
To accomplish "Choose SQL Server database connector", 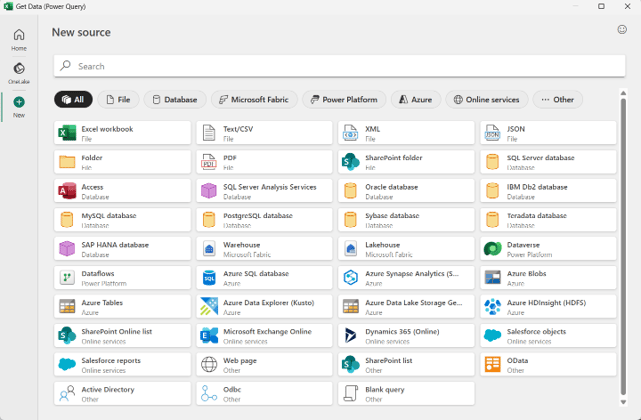I will pos(548,162).
